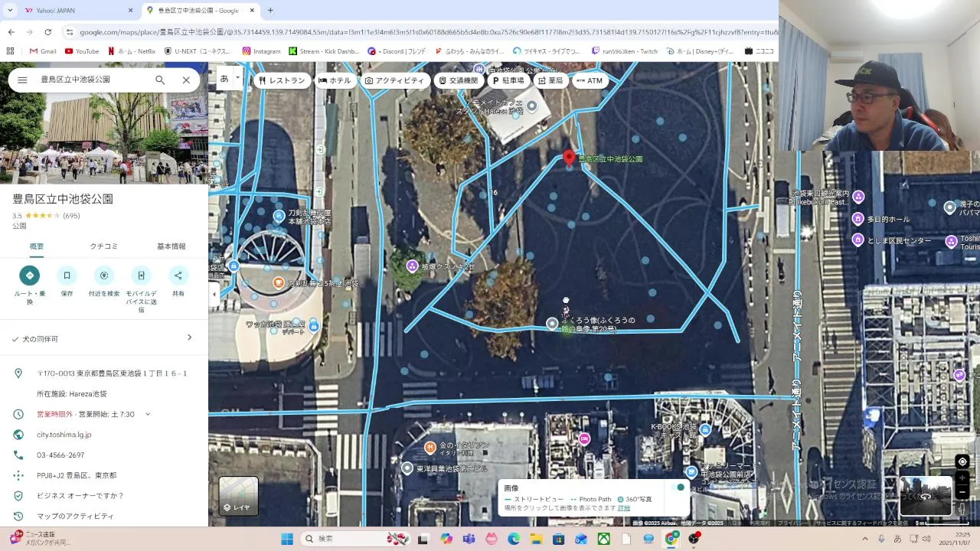Open the レイヤ layers switcher
The image size is (980, 551).
(x=238, y=496)
